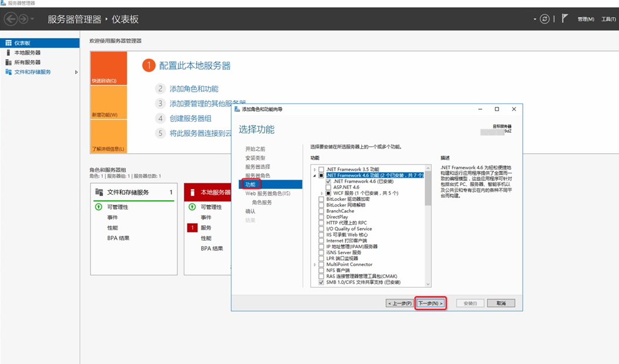
Task: Expand the MultiPoint Connector node
Action: pyautogui.click(x=315, y=265)
